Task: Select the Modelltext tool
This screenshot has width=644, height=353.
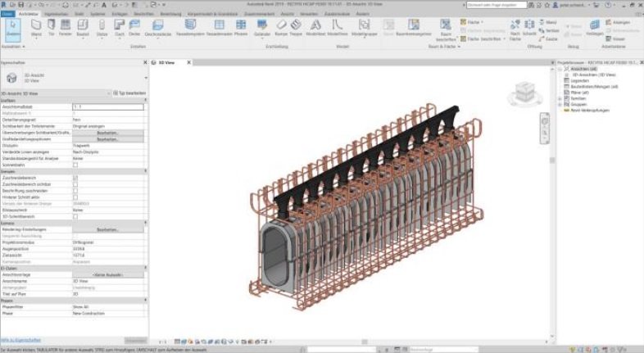Action: 315,28
